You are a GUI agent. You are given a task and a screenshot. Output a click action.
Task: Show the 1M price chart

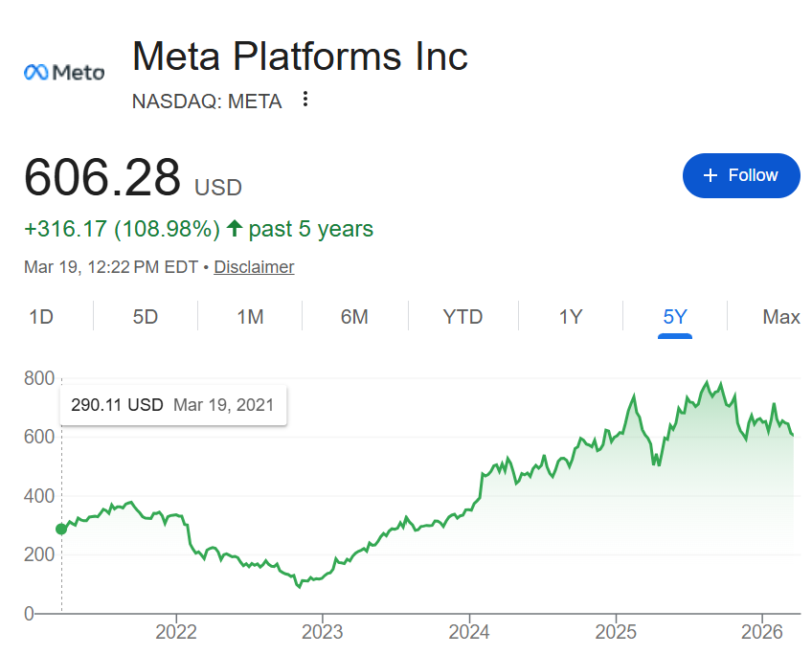tap(250, 317)
